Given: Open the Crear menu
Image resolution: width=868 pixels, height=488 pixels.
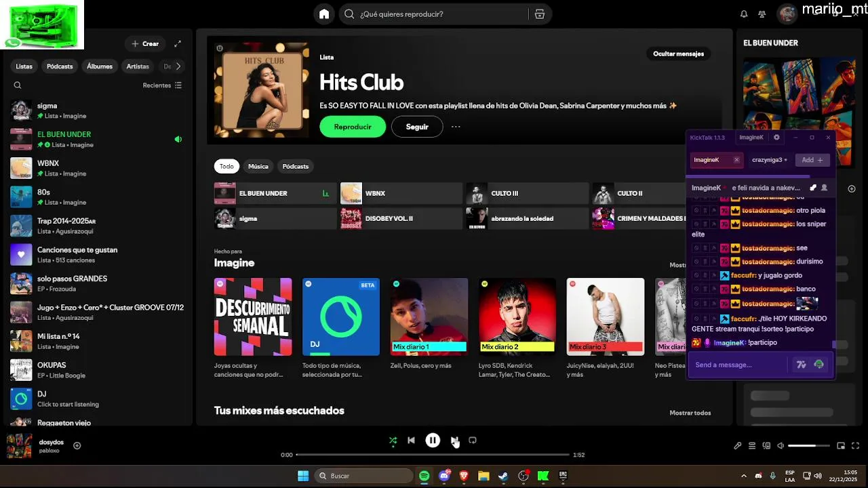Looking at the screenshot, I should [x=145, y=43].
